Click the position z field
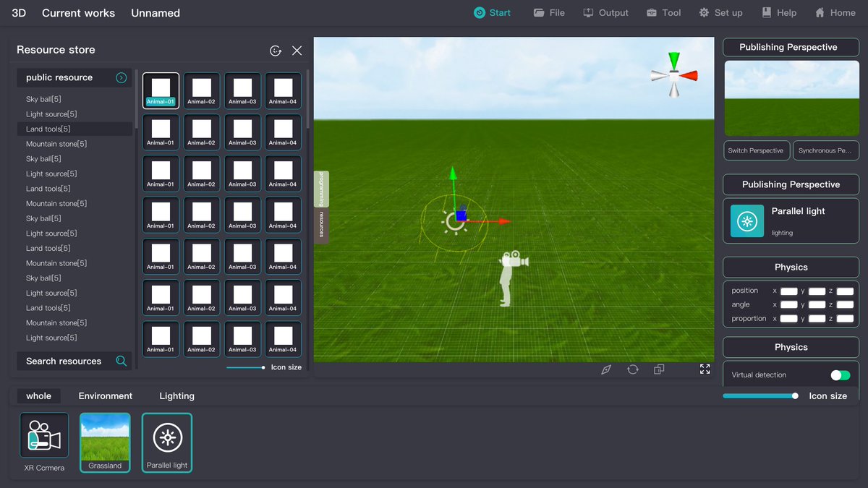 coord(845,291)
